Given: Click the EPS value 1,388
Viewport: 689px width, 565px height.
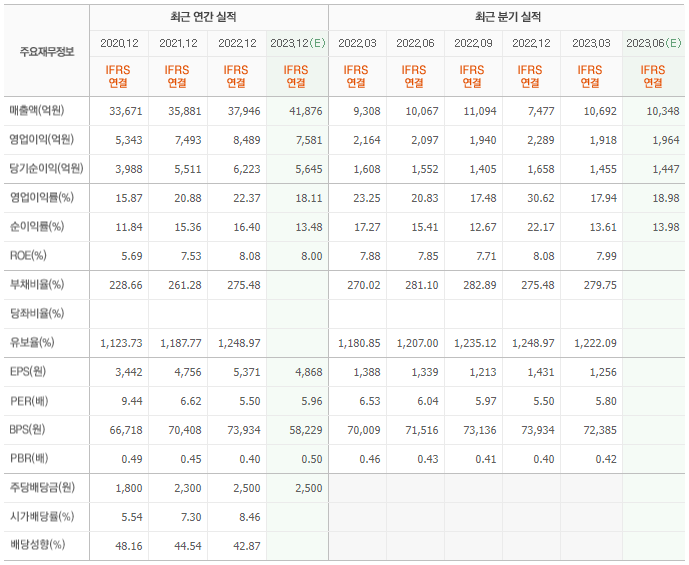Looking at the screenshot, I should [x=366, y=372].
